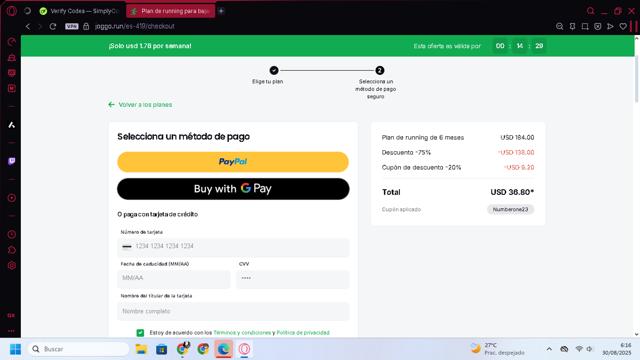Click the padlock site security icon
The width and height of the screenshot is (640, 360).
click(x=86, y=26)
